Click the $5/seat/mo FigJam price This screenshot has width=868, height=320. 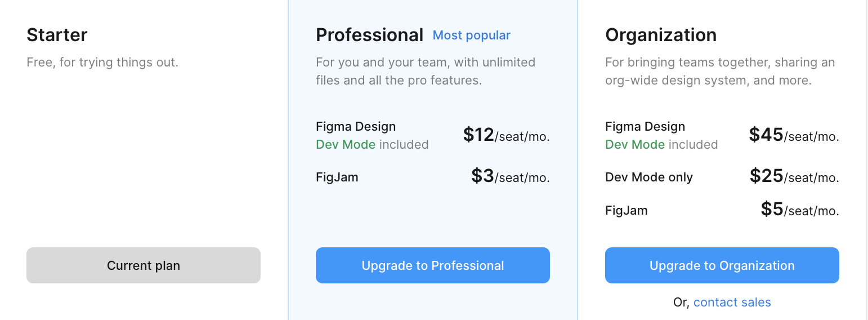tap(799, 210)
